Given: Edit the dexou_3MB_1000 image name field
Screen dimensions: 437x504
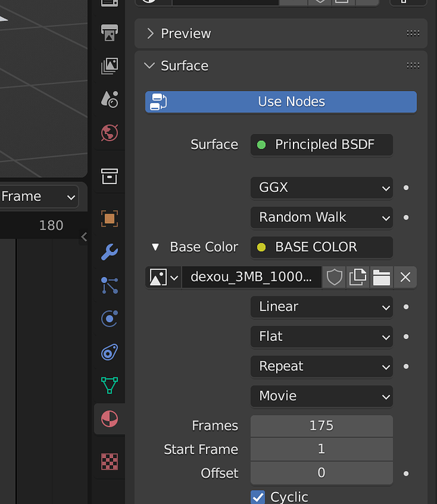Looking at the screenshot, I should point(252,277).
